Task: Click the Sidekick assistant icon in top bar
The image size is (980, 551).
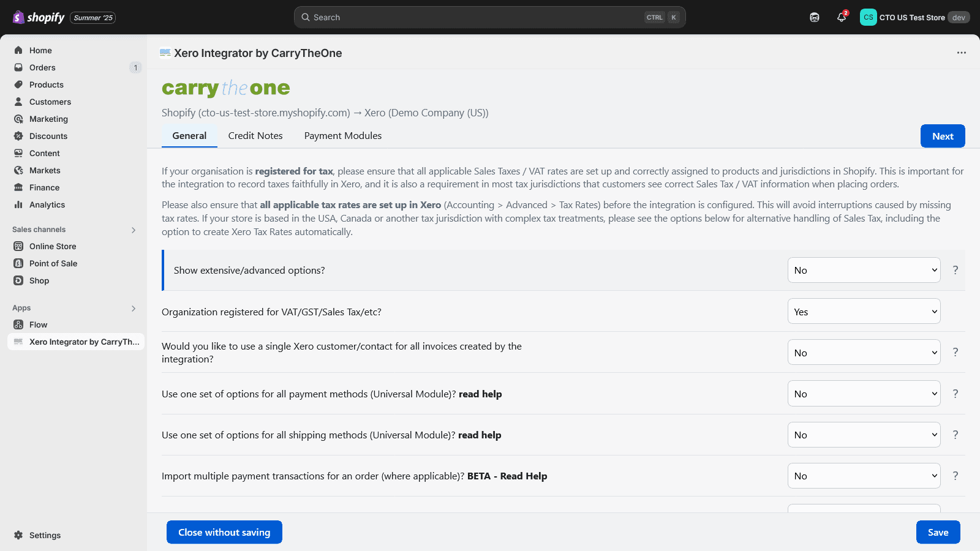Action: pyautogui.click(x=815, y=18)
